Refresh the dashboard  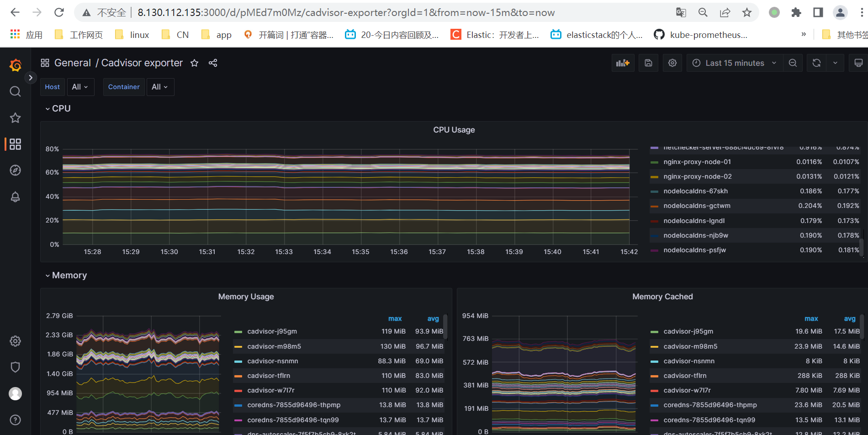(x=817, y=63)
